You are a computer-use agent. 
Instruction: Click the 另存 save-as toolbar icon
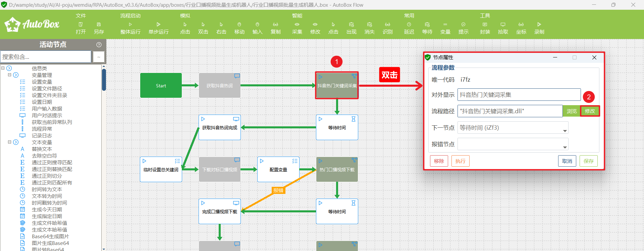pyautogui.click(x=99, y=28)
